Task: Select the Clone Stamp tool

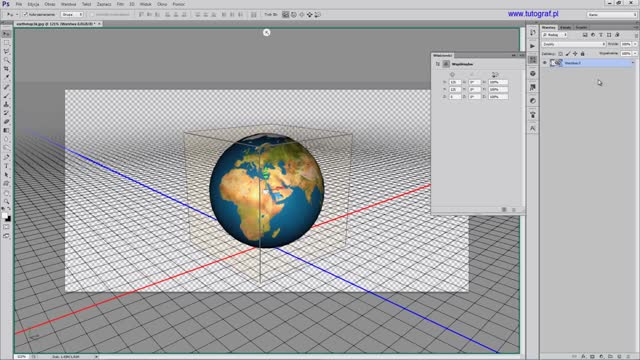Action: (x=6, y=104)
